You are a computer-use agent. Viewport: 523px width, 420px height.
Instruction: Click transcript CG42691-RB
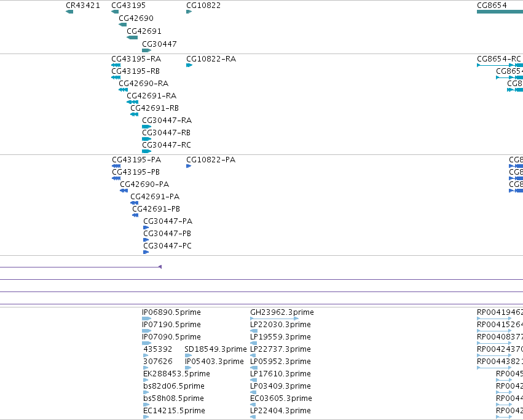[135, 114]
